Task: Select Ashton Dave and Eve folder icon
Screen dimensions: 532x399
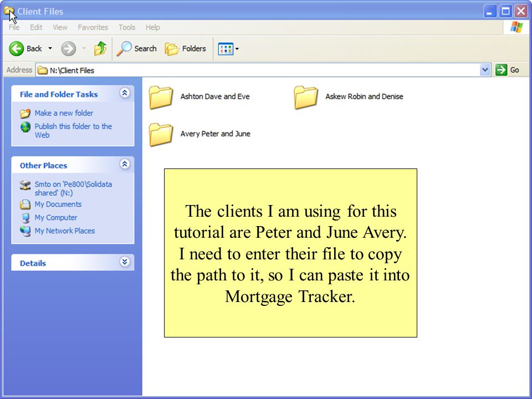Action: tap(161, 98)
